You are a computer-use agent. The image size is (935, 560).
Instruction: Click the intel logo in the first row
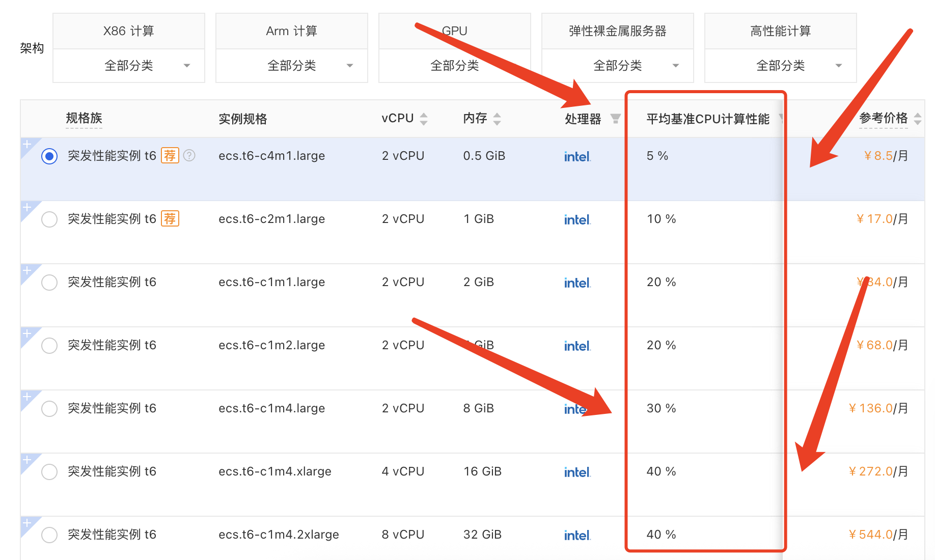576,156
